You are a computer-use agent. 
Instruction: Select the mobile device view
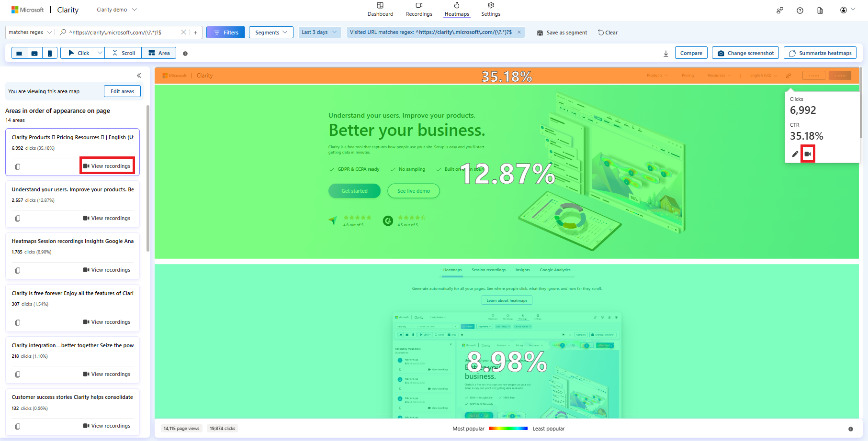point(50,53)
